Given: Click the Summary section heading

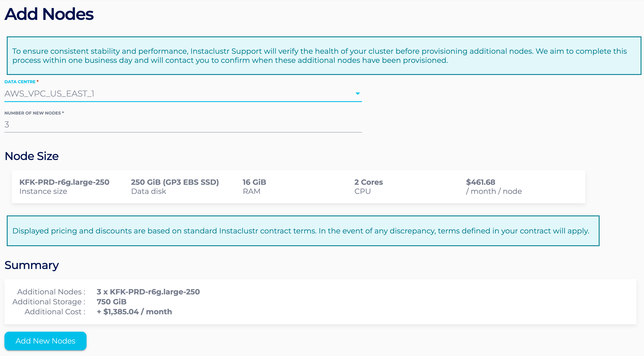Looking at the screenshot, I should click(x=32, y=265).
